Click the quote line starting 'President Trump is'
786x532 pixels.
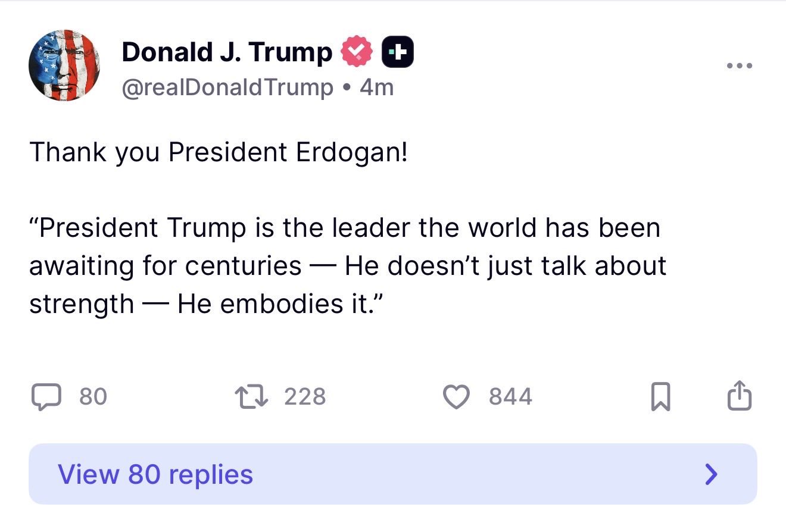pyautogui.click(x=345, y=228)
